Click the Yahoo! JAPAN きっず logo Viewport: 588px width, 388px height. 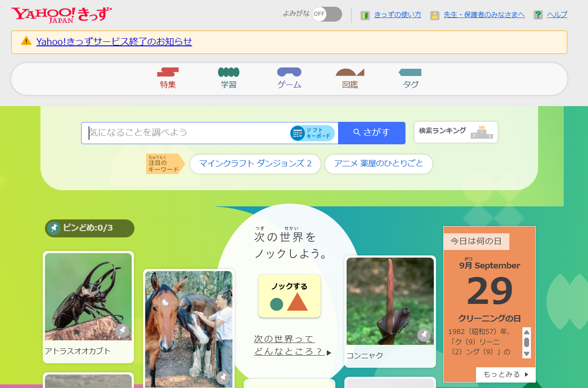point(62,15)
